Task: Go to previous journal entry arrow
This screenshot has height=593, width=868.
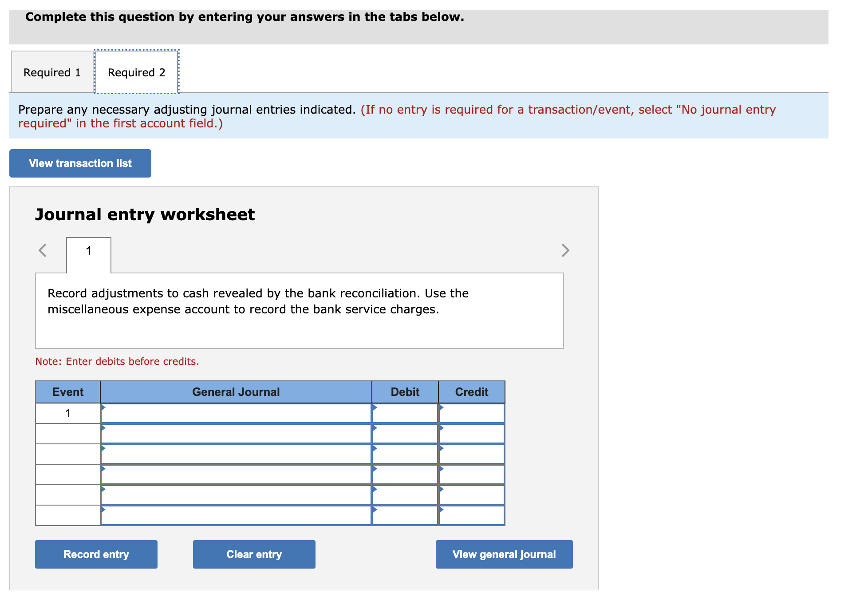Action: [43, 250]
